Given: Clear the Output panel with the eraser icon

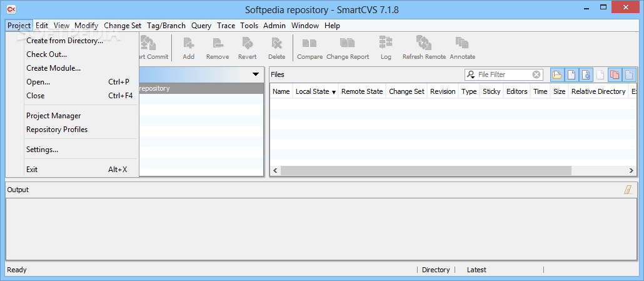Looking at the screenshot, I should 628,190.
